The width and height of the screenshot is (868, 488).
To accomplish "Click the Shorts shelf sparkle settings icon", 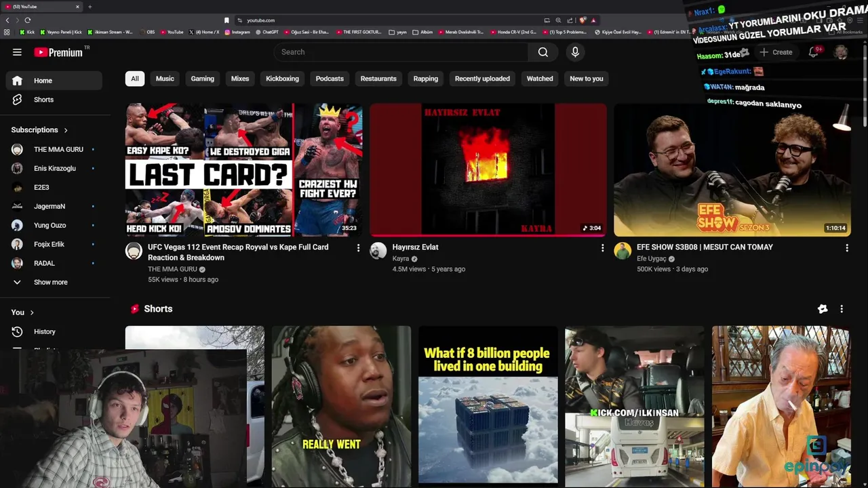I will point(823,309).
